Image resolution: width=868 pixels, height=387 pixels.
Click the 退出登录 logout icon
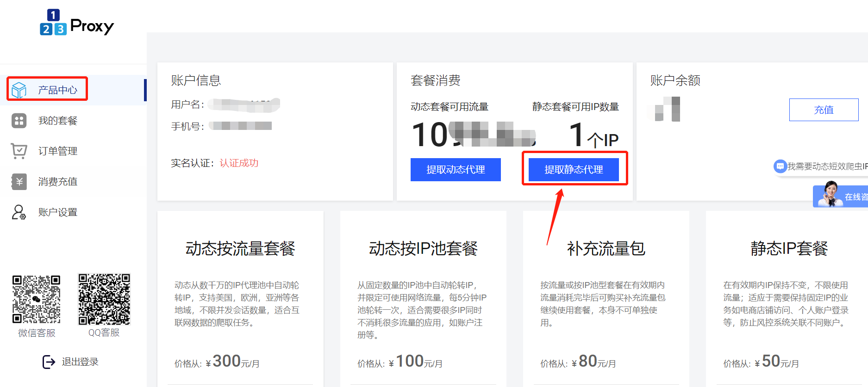coord(49,362)
